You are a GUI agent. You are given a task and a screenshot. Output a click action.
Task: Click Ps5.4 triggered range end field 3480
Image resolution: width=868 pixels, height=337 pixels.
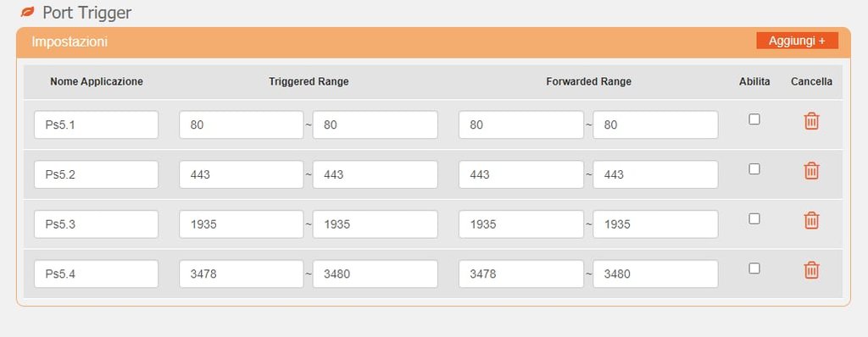[376, 273]
